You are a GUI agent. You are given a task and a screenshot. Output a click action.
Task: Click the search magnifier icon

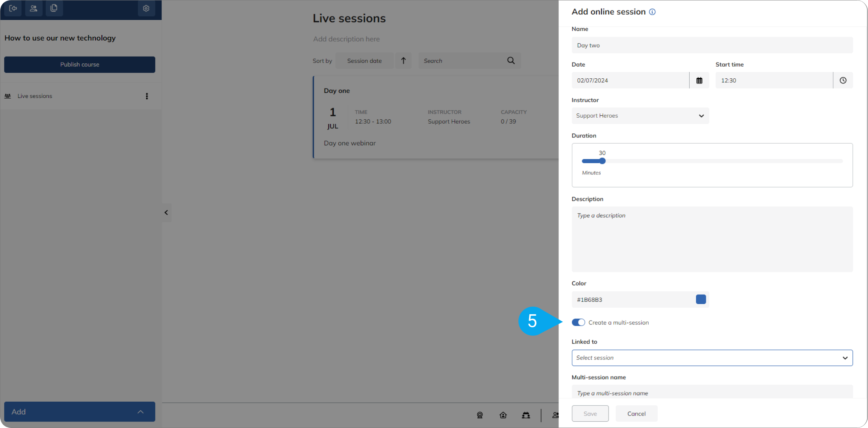(511, 60)
